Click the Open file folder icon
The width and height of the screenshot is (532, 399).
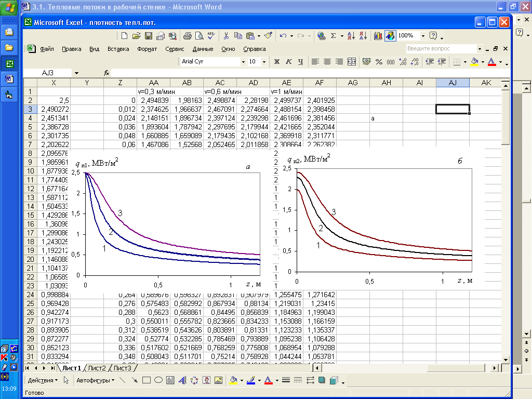pos(137,36)
